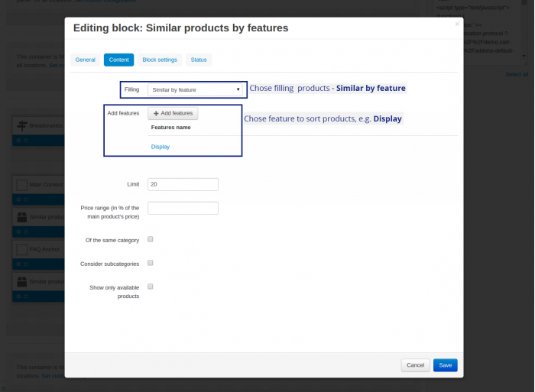Click the FAQ Anchor block icon in background
535x392 pixels.
click(x=22, y=249)
